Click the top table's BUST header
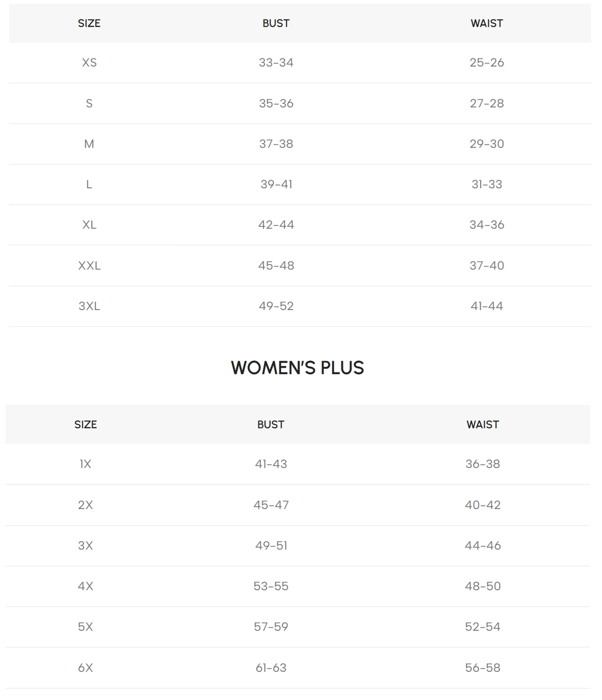Image resolution: width=602 pixels, height=700 pixels. (x=276, y=23)
